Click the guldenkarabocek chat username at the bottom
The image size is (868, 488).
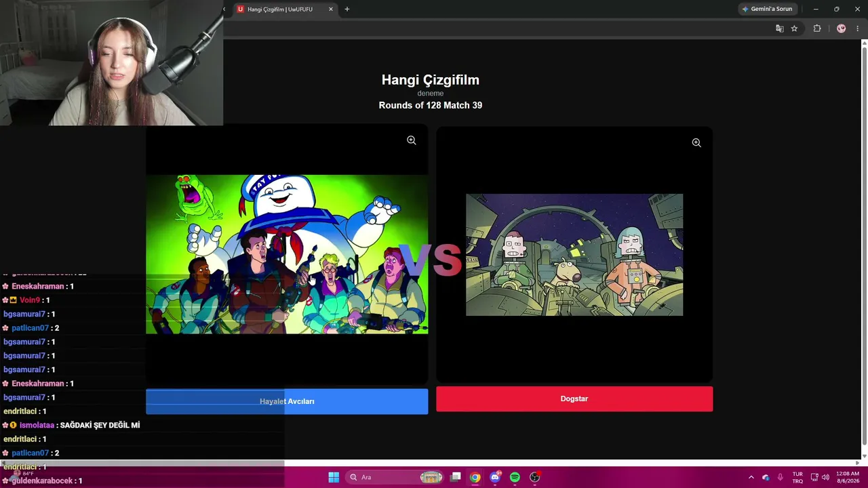tap(41, 481)
